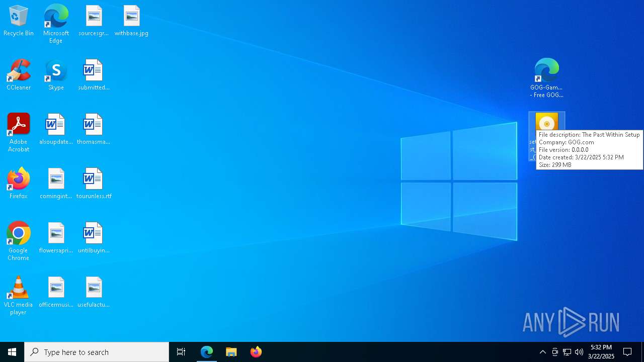The image size is (644, 362).
Task: Select the GOG-Games Edge shortcut
Action: (547, 78)
